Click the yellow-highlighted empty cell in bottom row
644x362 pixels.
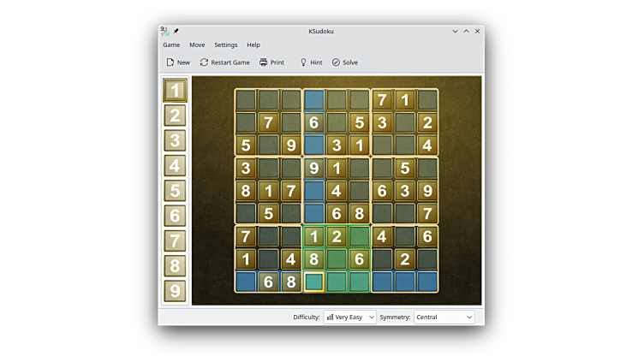(x=314, y=282)
